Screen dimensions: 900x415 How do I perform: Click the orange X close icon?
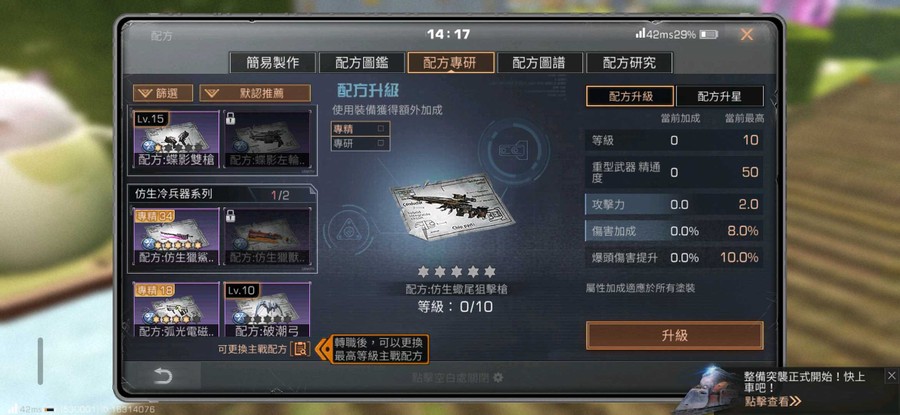tap(746, 34)
